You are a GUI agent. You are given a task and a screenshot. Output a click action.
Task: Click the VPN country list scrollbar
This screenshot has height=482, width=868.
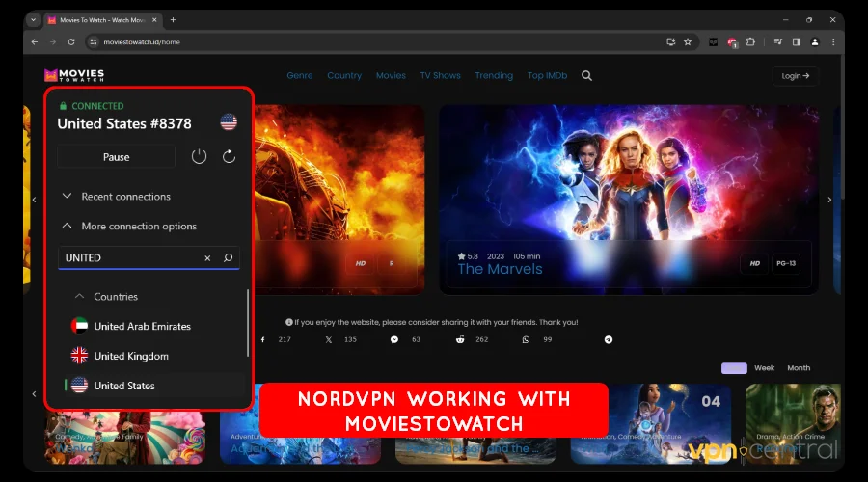click(x=248, y=323)
